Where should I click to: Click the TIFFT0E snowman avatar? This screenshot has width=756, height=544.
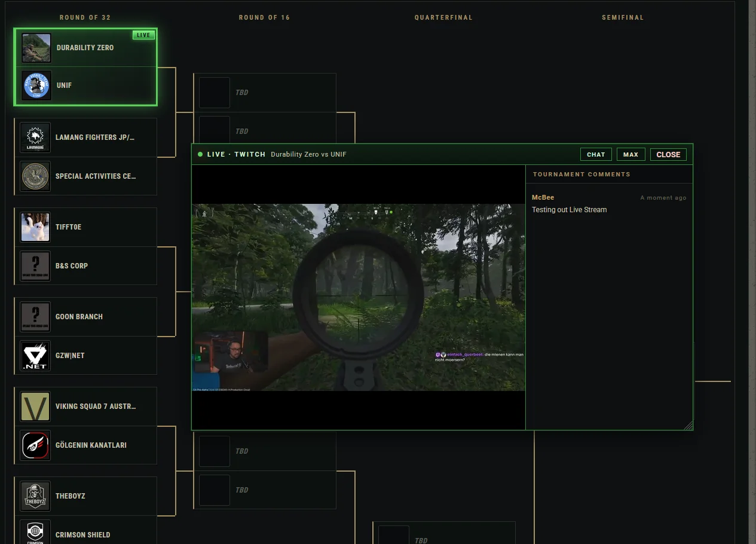click(x=35, y=227)
